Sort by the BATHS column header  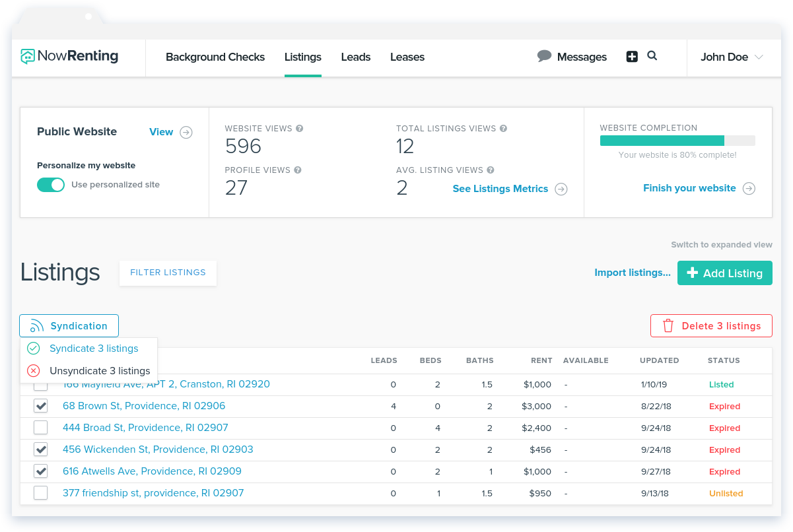point(480,361)
